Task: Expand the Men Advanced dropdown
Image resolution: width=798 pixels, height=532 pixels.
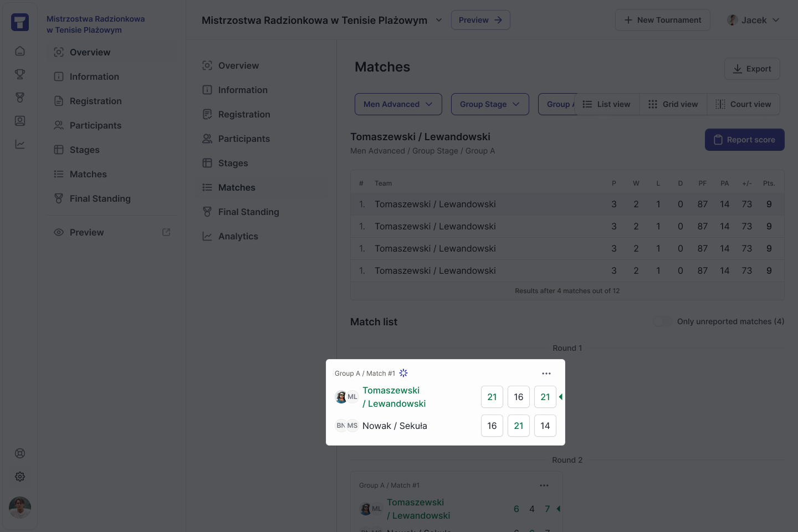Action: [398, 104]
